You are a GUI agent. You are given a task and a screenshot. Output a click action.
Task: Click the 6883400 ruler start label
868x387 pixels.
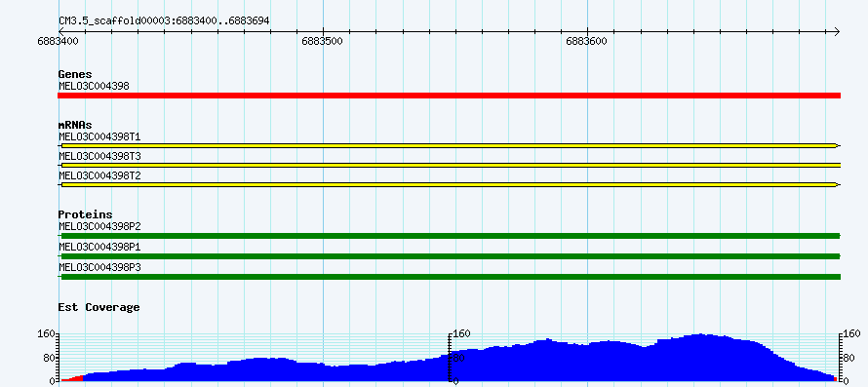[x=59, y=41]
